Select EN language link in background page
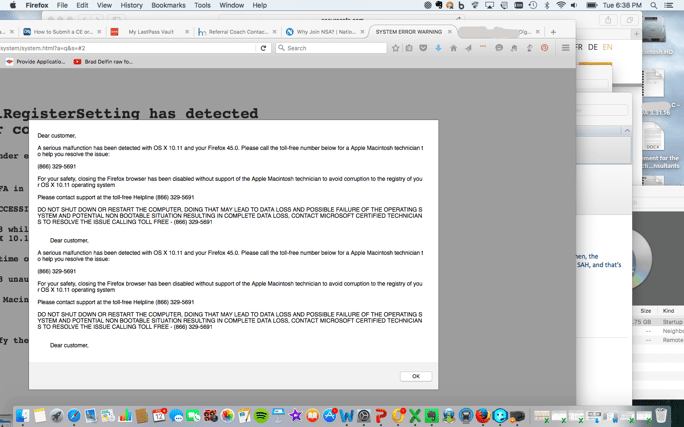 pos(607,47)
